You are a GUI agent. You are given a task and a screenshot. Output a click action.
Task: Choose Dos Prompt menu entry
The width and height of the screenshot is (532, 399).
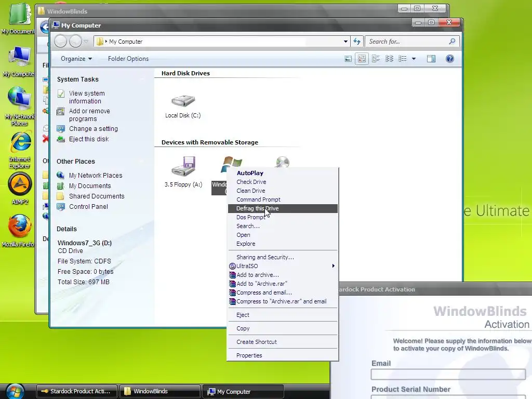[x=283, y=217]
